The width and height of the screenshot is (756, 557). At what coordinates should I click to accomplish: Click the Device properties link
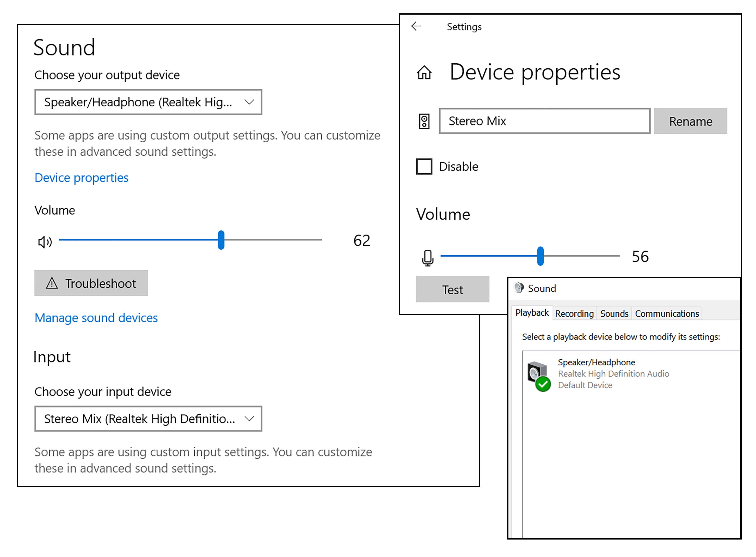tap(81, 178)
